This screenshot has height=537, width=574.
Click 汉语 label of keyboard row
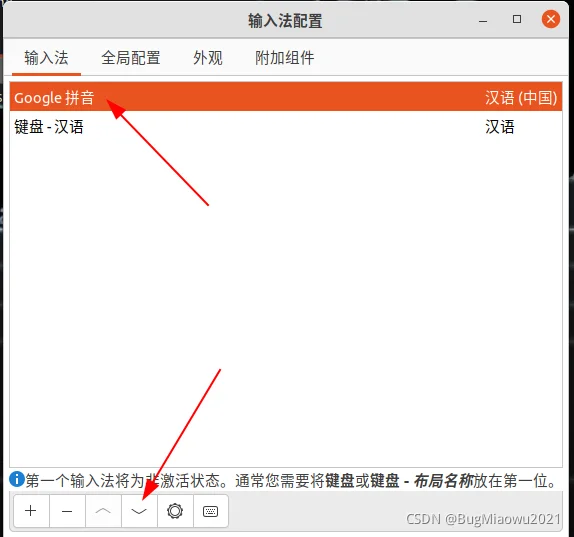pyautogui.click(x=500, y=127)
